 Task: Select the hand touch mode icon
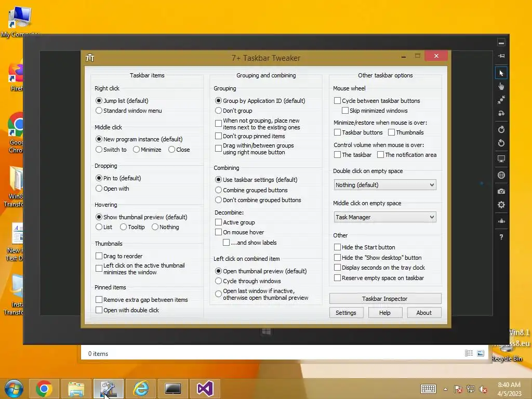501,87
